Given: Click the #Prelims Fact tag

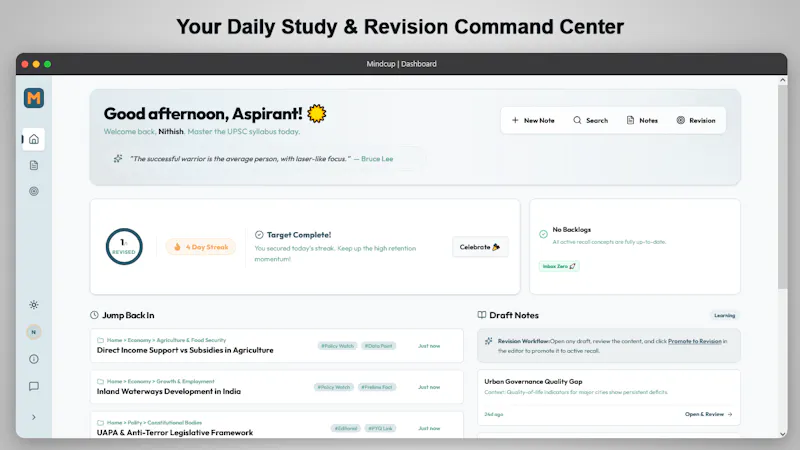Looking at the screenshot, I should point(377,387).
